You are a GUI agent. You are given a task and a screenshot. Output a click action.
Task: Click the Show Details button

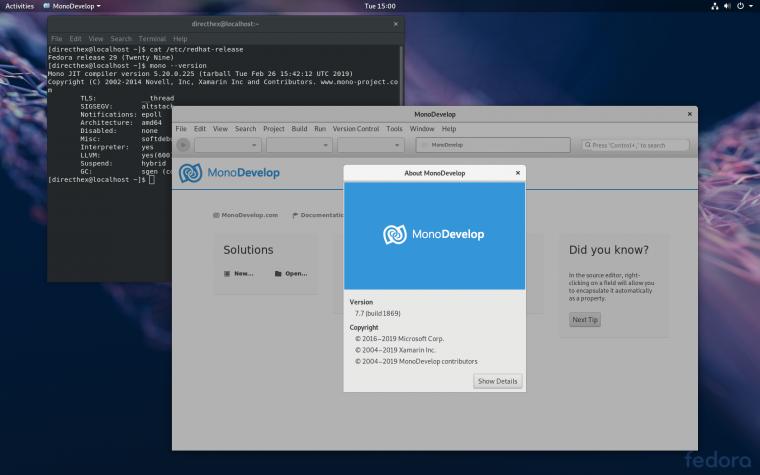click(497, 381)
